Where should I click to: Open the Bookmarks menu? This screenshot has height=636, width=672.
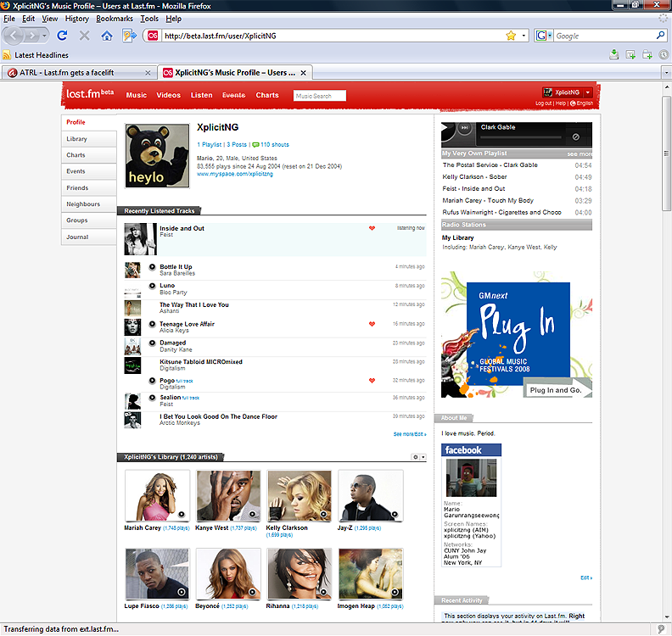point(115,19)
